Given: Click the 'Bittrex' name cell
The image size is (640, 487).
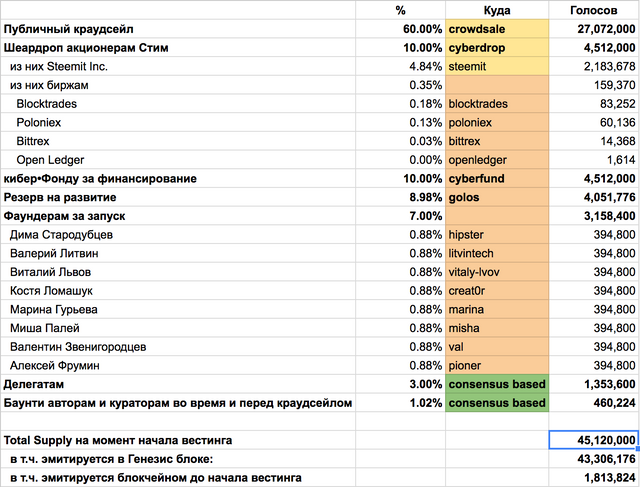Looking at the screenshot, I should pyautogui.click(x=178, y=141).
